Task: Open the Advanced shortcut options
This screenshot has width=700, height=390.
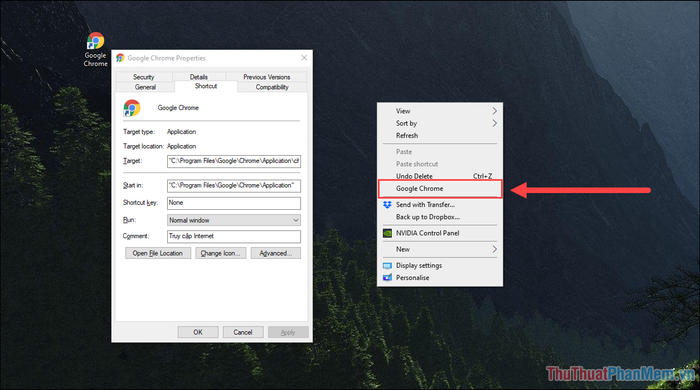Action: (275, 253)
